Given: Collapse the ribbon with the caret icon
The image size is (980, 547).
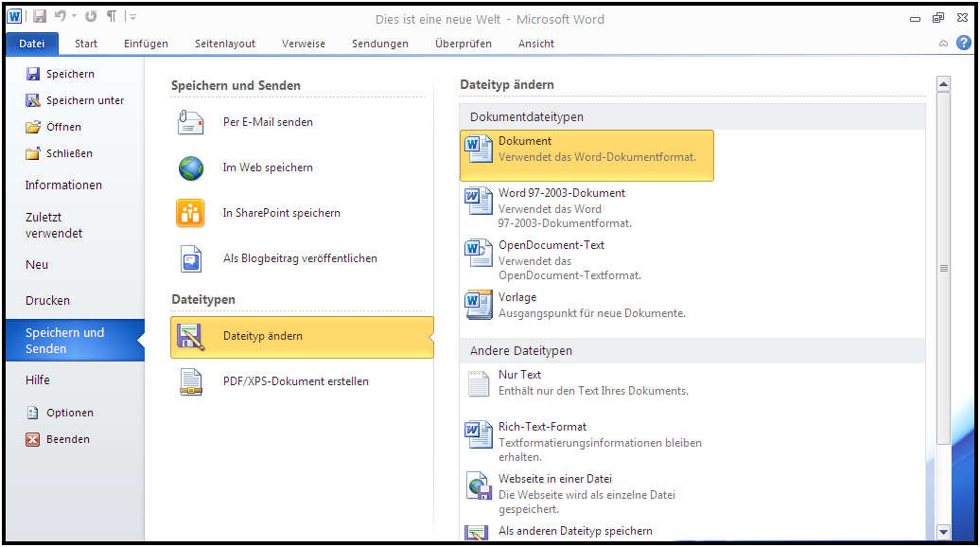Looking at the screenshot, I should [943, 44].
